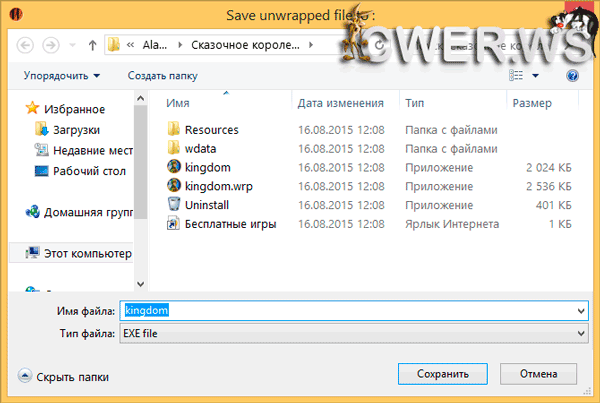Image resolution: width=600 pixels, height=403 pixels.
Task: Click Создать папку in the toolbar
Action: point(165,76)
